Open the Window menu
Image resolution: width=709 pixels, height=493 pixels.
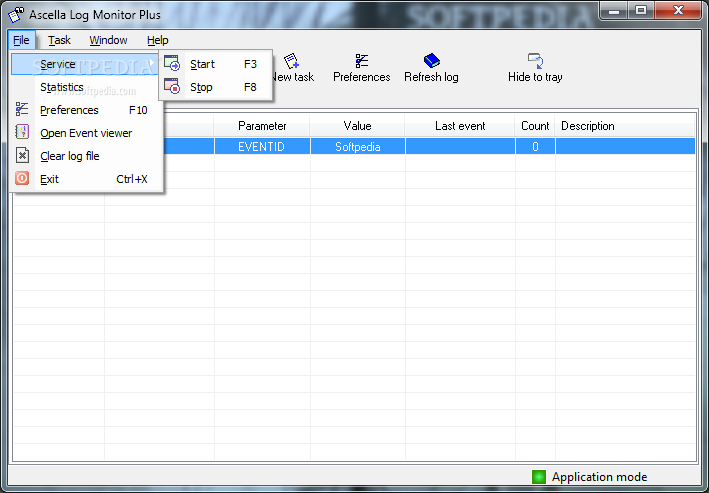tap(108, 40)
